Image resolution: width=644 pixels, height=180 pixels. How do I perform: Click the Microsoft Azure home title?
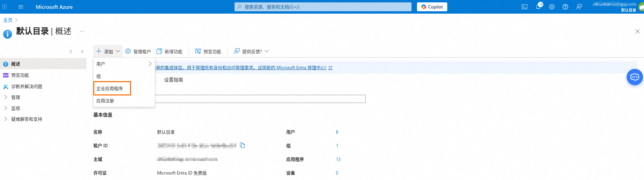[54, 7]
